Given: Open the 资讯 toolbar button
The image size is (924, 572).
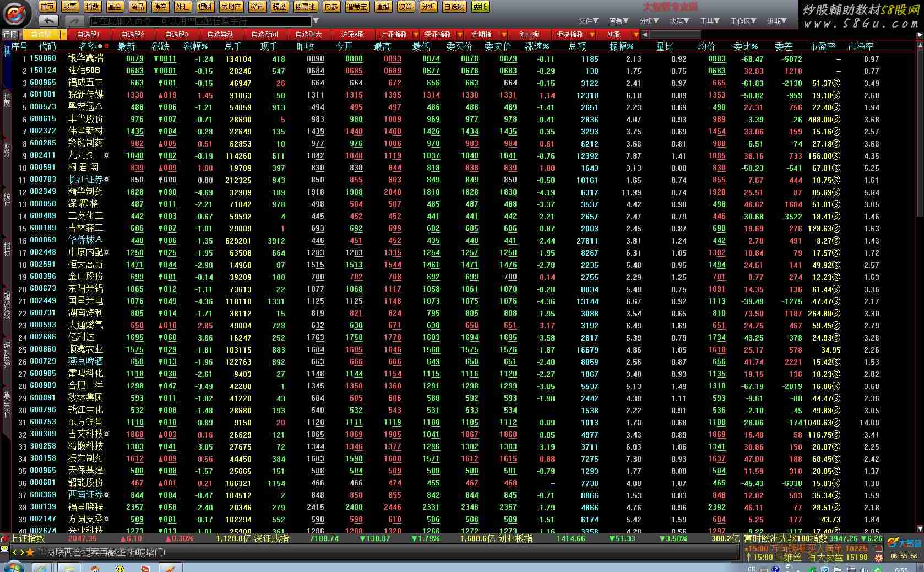Looking at the screenshot, I should (257, 7).
